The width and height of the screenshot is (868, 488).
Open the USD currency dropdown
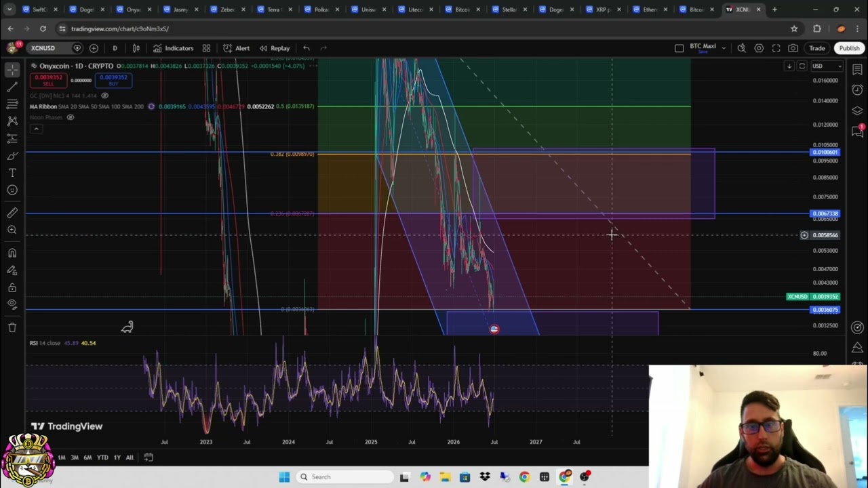click(x=827, y=66)
